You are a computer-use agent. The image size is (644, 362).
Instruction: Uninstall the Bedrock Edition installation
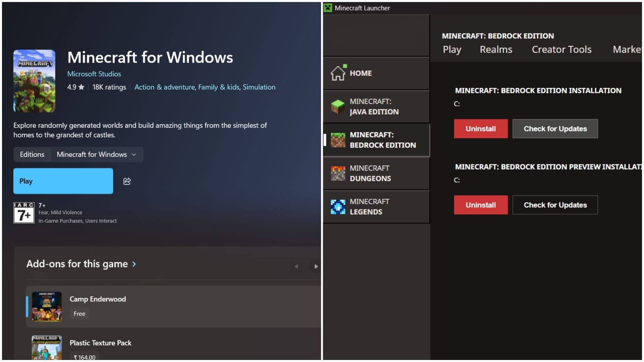481,129
